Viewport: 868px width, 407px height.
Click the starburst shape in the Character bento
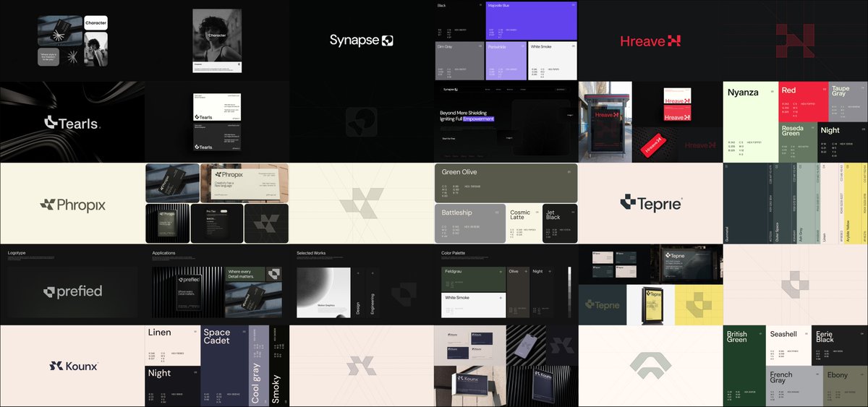pos(72,56)
